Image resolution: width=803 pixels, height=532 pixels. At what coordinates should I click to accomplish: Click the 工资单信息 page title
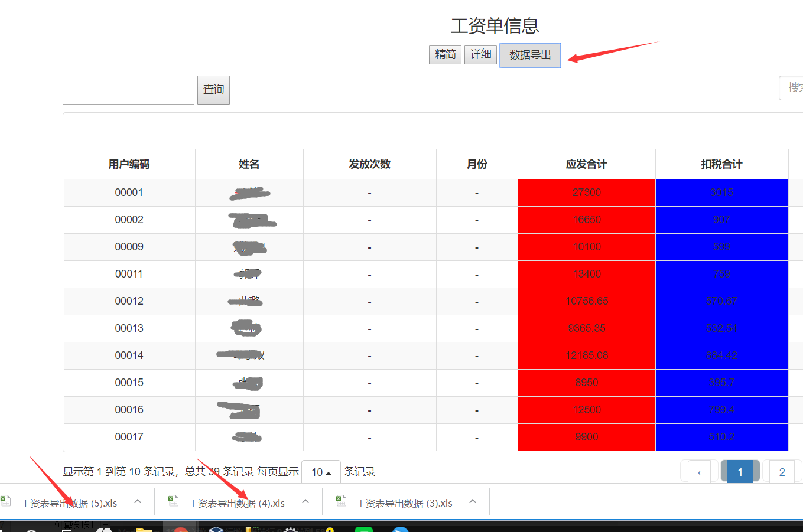(495, 25)
